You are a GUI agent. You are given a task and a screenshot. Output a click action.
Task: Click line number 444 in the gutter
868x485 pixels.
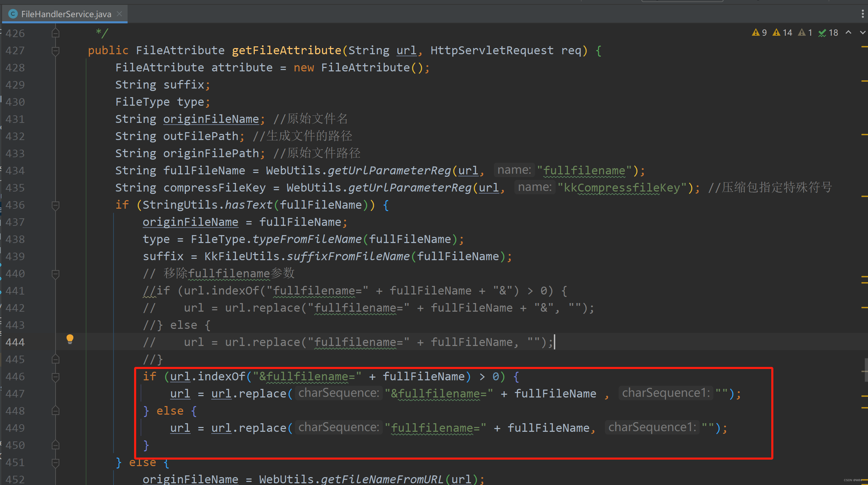15,342
